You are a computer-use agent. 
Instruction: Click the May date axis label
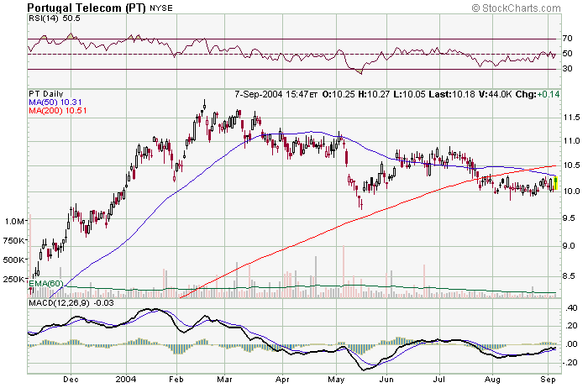336,380
